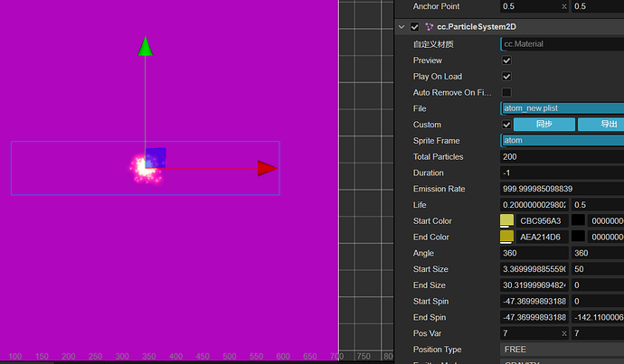Click the Sprite Frame property label
This screenshot has width=624, height=364.
(436, 141)
